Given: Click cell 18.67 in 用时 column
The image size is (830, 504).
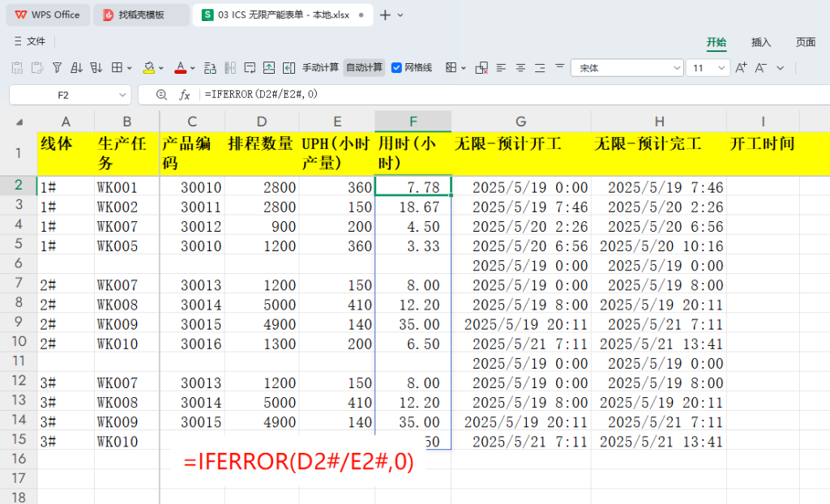Looking at the screenshot, I should pos(413,207).
